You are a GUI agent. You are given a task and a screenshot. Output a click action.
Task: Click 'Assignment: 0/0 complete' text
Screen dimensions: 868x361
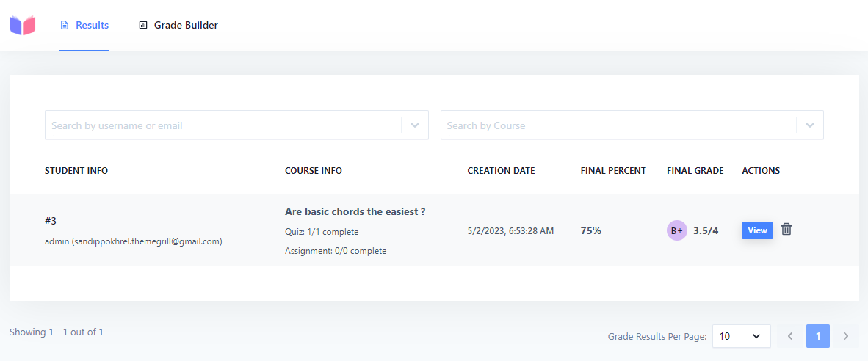point(336,251)
